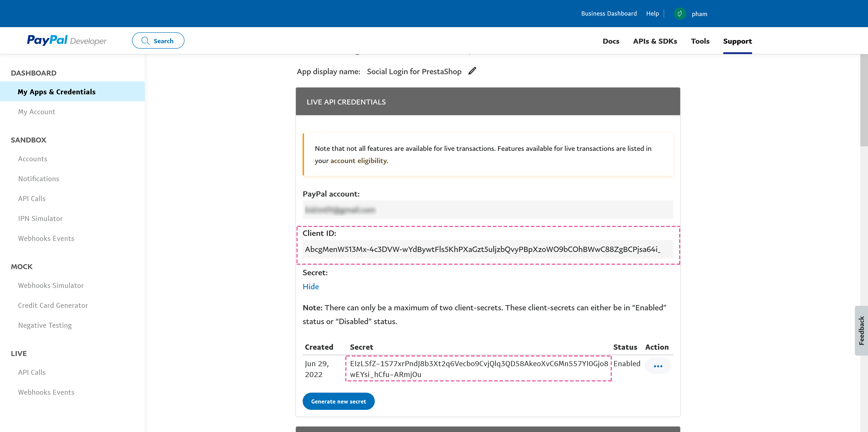868x432 pixels.
Task: Click the pencil edit icon beside app name
Action: [472, 71]
